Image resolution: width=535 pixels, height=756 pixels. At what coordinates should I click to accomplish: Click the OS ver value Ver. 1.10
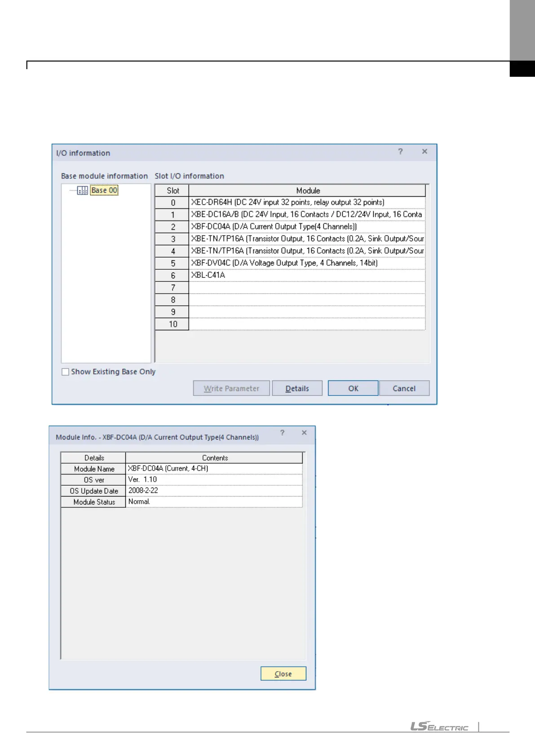click(214, 480)
